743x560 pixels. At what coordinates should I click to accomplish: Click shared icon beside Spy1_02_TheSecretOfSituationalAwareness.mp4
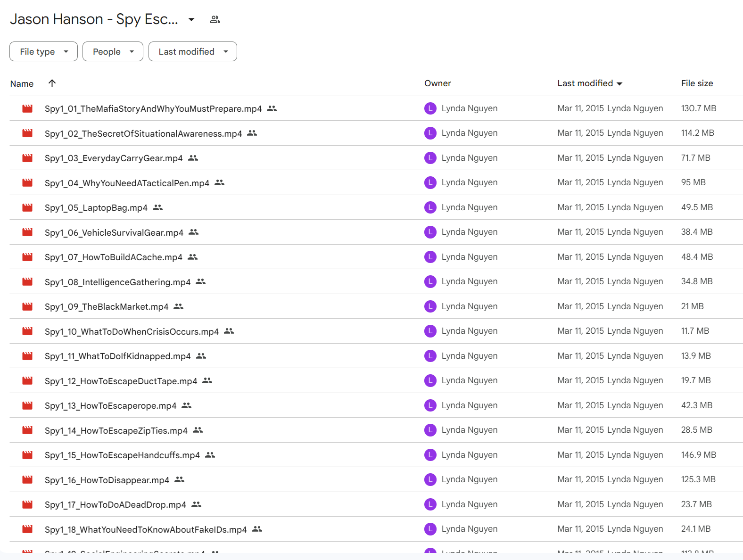pos(252,133)
